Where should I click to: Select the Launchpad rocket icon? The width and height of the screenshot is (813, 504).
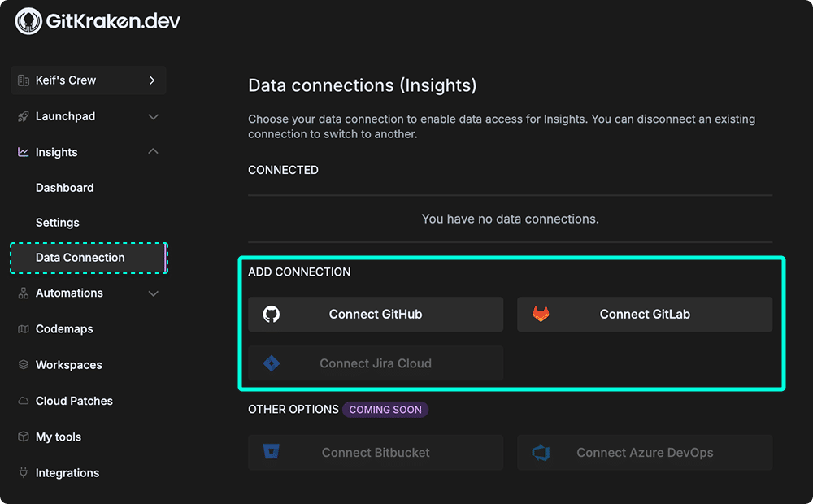point(22,116)
